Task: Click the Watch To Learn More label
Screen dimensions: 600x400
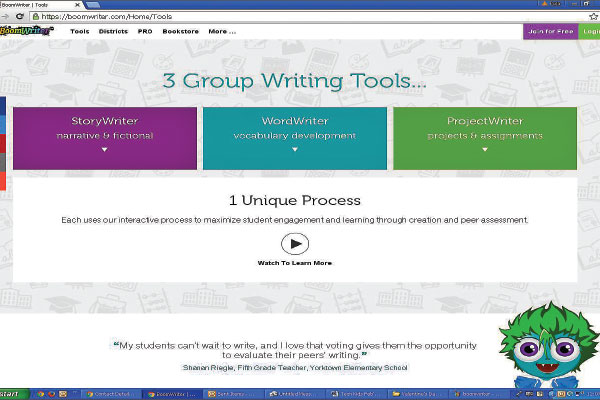Action: point(295,263)
